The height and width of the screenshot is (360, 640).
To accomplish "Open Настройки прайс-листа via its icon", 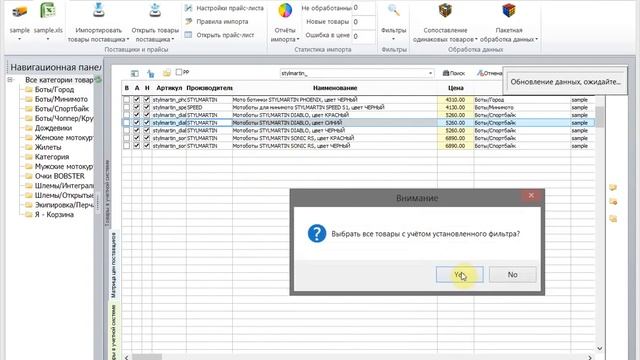I will (188, 8).
